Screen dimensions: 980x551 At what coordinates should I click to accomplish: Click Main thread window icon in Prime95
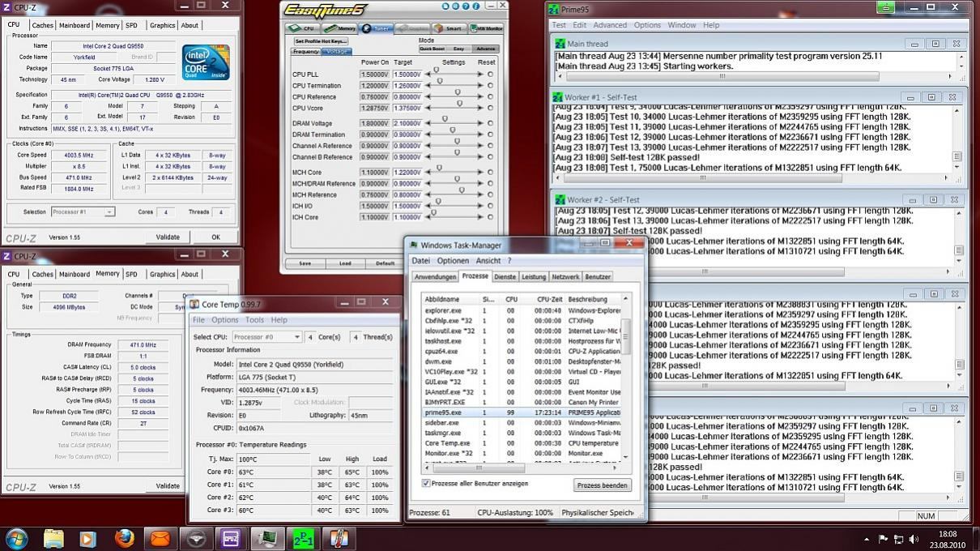click(560, 43)
